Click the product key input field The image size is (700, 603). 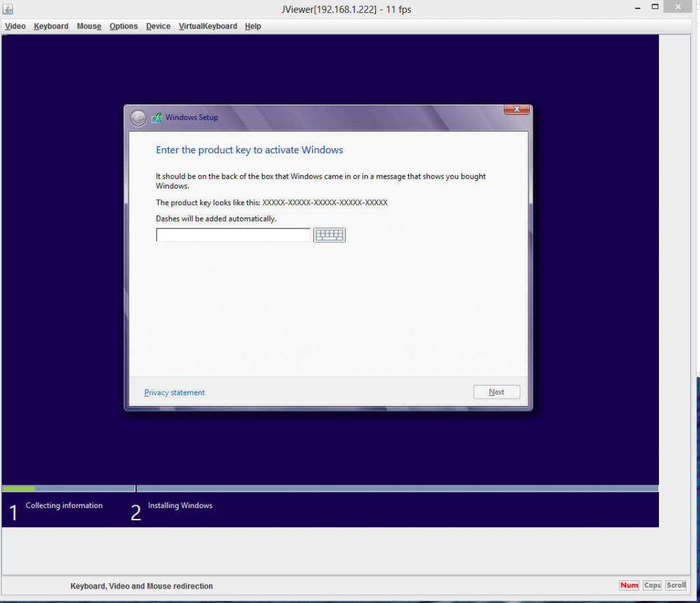233,234
